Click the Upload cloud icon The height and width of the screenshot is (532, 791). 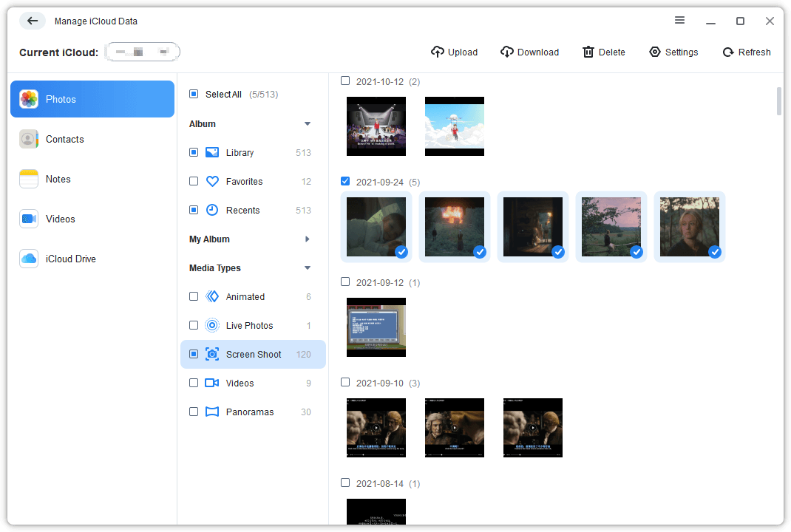(x=438, y=52)
